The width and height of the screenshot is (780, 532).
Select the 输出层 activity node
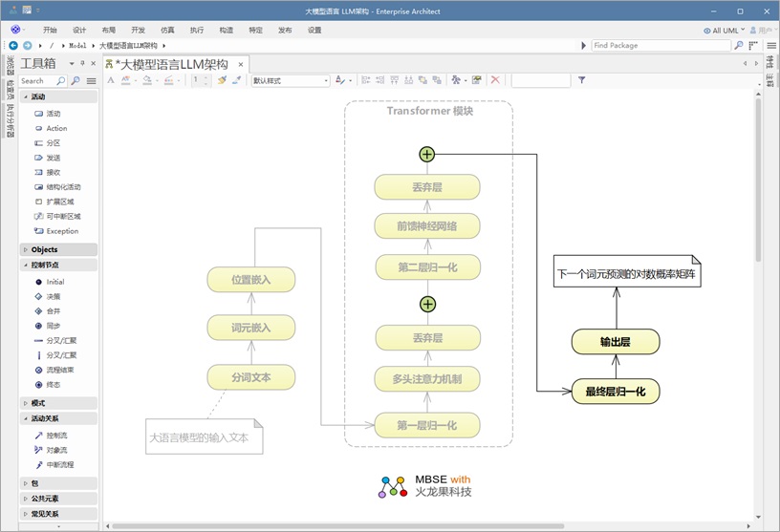pyautogui.click(x=616, y=342)
